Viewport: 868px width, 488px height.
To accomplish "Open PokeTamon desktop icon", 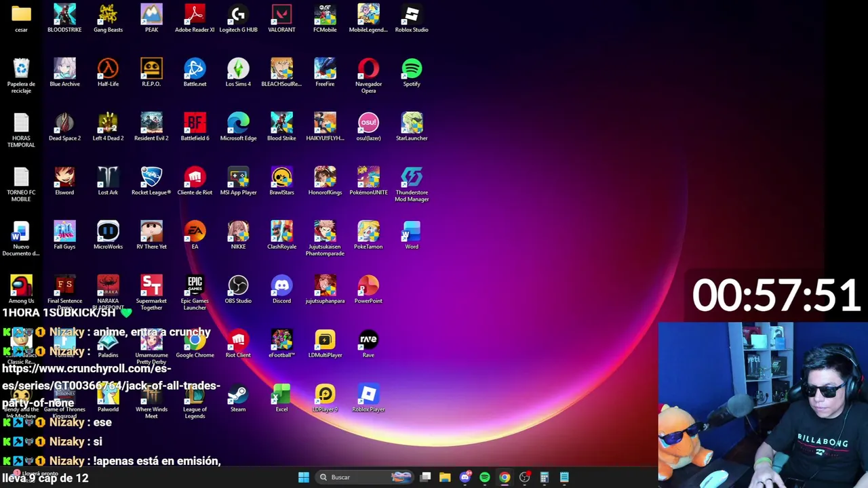I will point(368,235).
